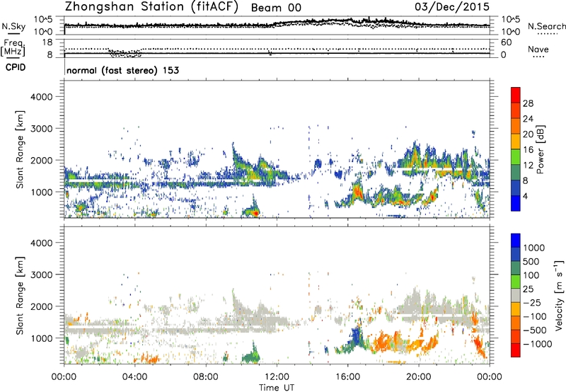566x392 pixels.
Task: Click the "Zhongshan Station (fitACF)" title text
Action: [x=151, y=7]
